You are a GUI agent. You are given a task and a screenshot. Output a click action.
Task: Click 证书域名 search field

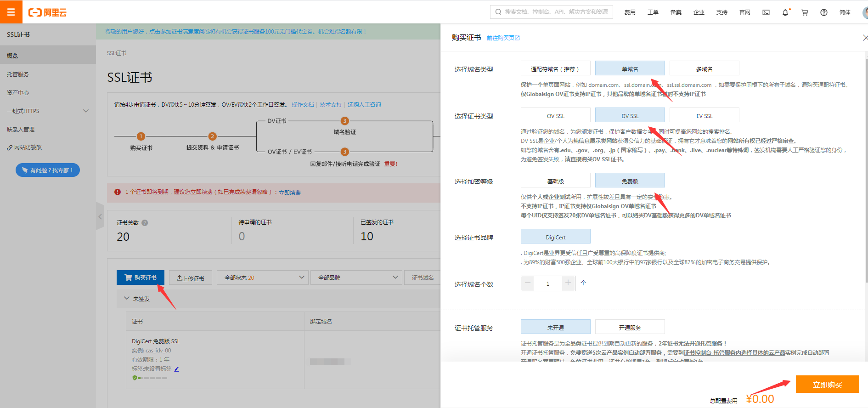point(423,278)
